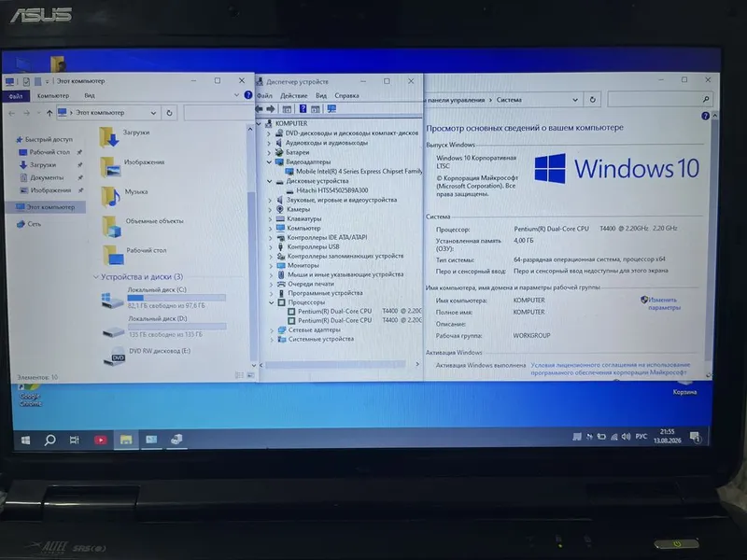Open Действие menu in Device Manager
The width and height of the screenshot is (747, 560).
point(293,96)
